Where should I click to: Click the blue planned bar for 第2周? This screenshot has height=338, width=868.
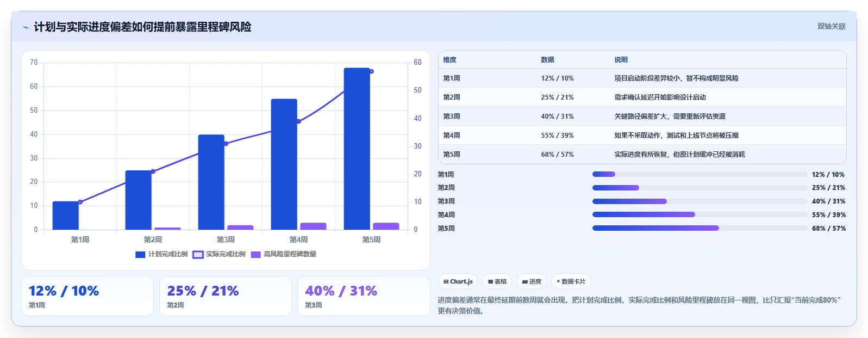pos(139,200)
